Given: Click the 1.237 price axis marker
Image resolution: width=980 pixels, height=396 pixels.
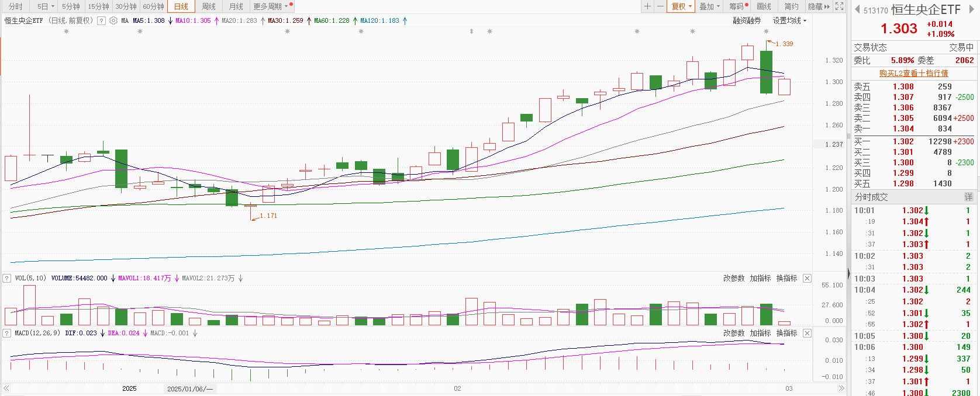Looking at the screenshot, I should (x=834, y=144).
